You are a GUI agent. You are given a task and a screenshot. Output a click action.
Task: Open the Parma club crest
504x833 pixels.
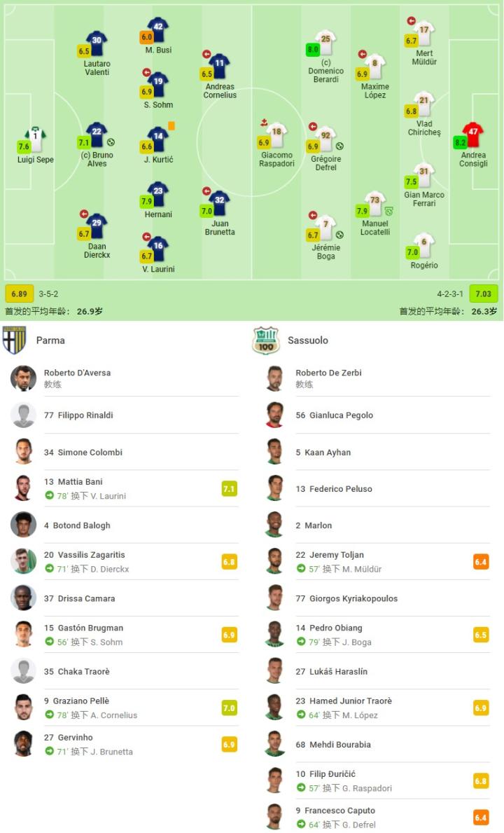point(14,340)
